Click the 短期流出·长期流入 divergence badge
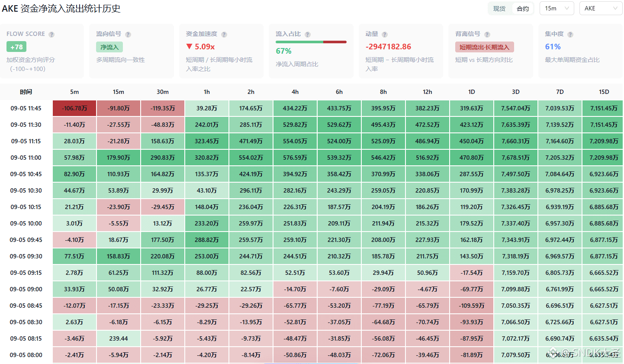Image resolution: width=624 pixels, height=364 pixels. (484, 47)
